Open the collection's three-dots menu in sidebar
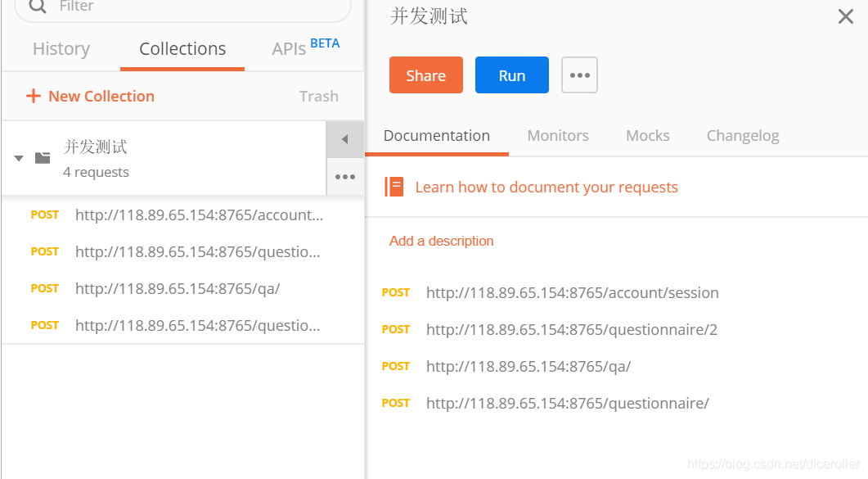The image size is (868, 479). (345, 177)
